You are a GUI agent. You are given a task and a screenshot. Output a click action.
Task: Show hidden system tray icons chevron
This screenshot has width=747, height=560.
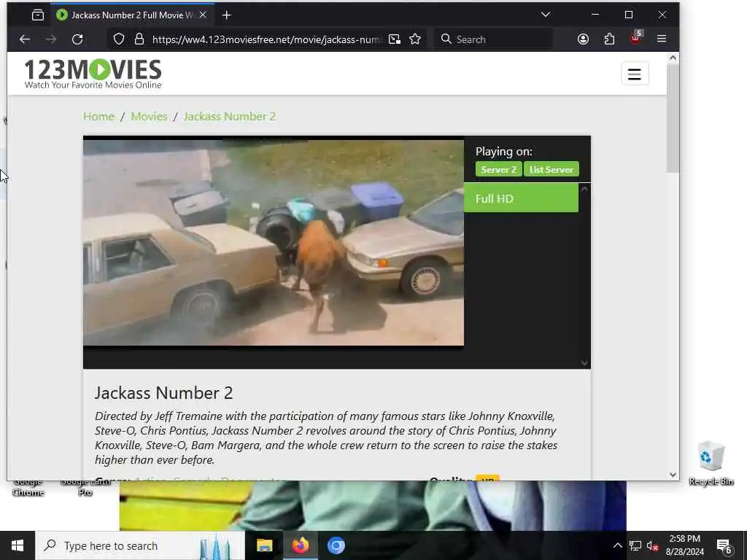tap(617, 545)
